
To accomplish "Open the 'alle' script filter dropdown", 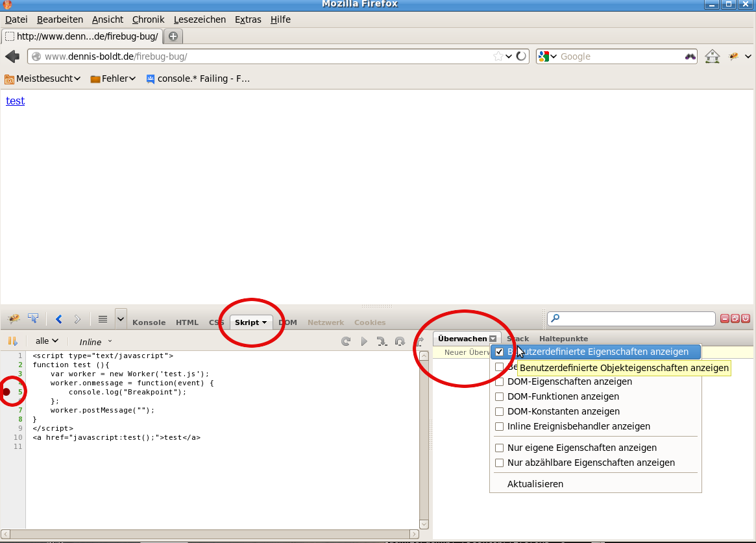I will (x=47, y=341).
